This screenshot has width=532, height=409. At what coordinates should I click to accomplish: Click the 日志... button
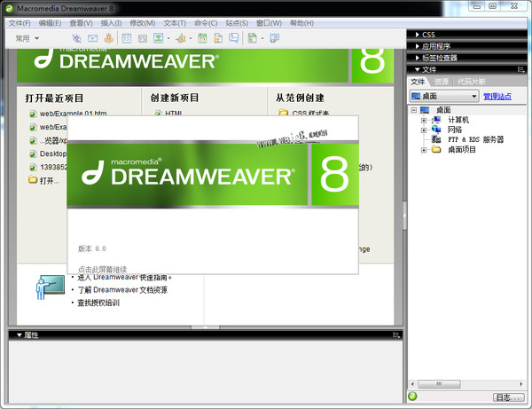tap(508, 397)
